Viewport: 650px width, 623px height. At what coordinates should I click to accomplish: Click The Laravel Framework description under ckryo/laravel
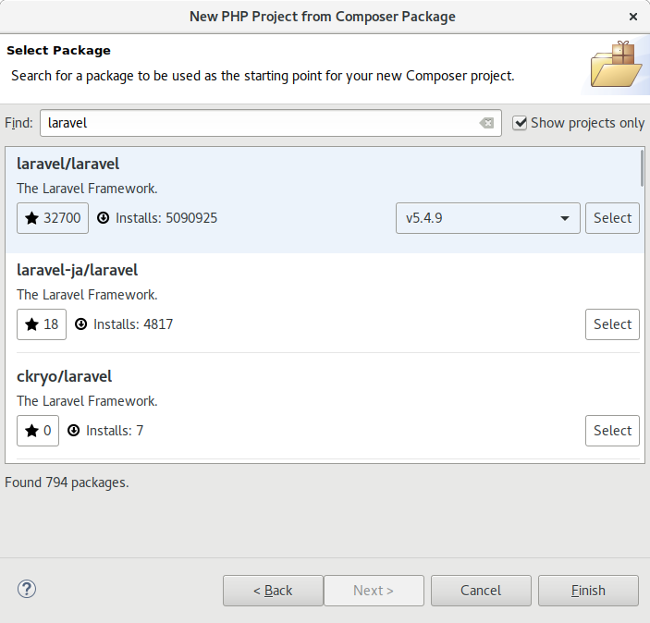point(87,401)
